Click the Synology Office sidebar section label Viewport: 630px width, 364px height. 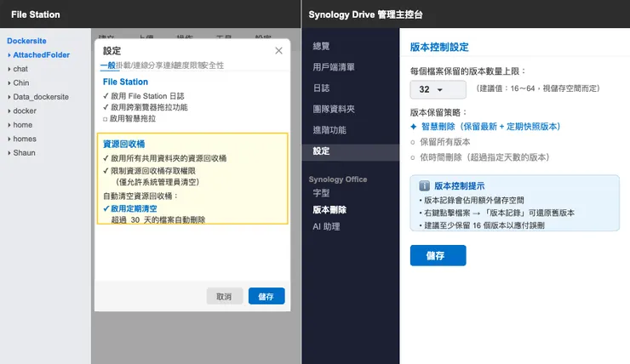click(338, 179)
